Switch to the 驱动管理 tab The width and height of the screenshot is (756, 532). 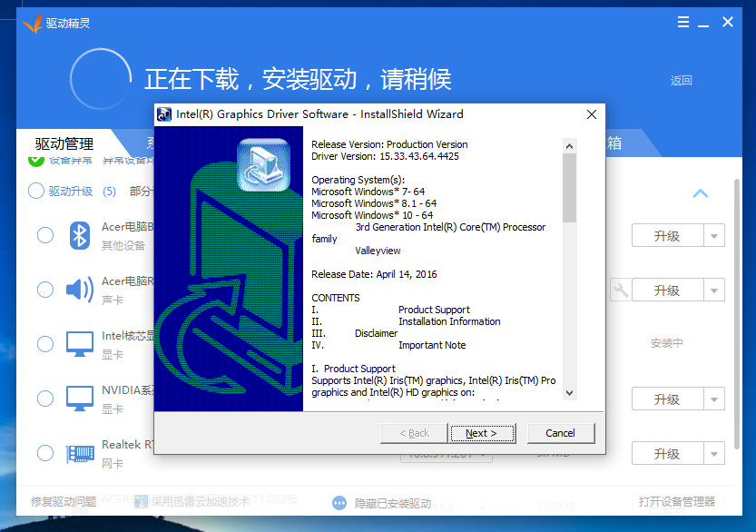(x=64, y=143)
